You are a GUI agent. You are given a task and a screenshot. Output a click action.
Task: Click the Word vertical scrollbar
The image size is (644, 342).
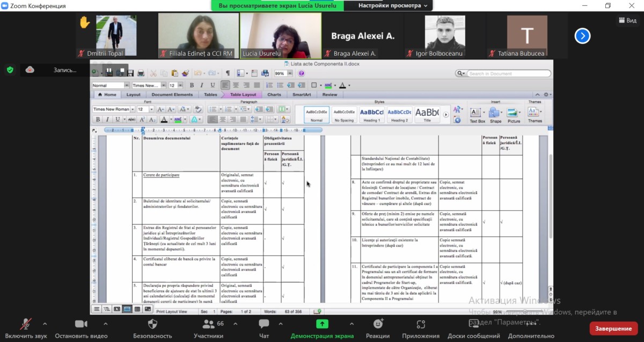(x=550, y=196)
